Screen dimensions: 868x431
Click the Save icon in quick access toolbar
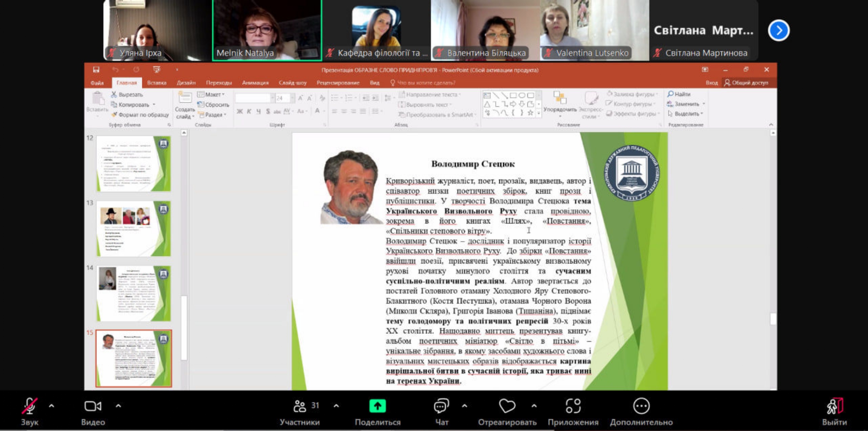[x=96, y=69]
